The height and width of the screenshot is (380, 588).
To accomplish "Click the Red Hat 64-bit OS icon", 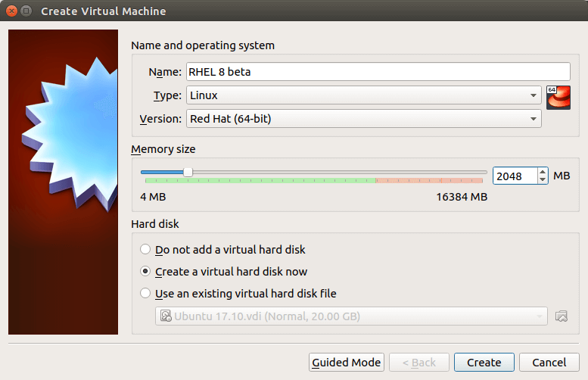I will 557,97.
